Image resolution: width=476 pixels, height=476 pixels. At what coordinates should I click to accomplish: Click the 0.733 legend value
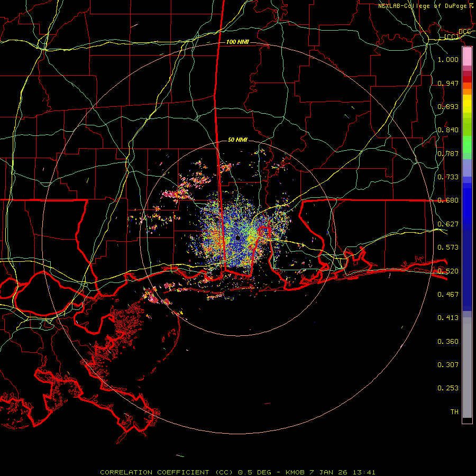click(448, 177)
